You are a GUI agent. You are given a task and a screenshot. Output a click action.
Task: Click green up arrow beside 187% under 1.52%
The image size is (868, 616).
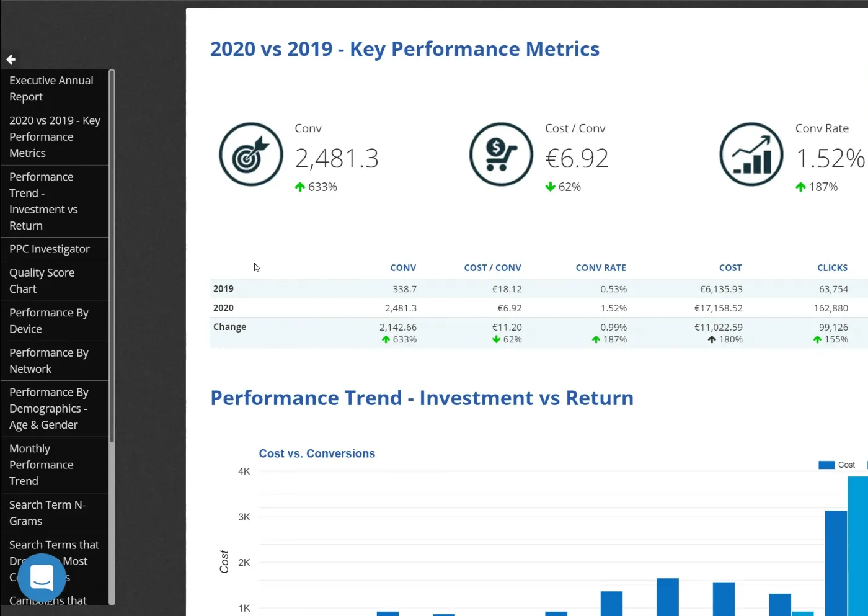coord(801,187)
